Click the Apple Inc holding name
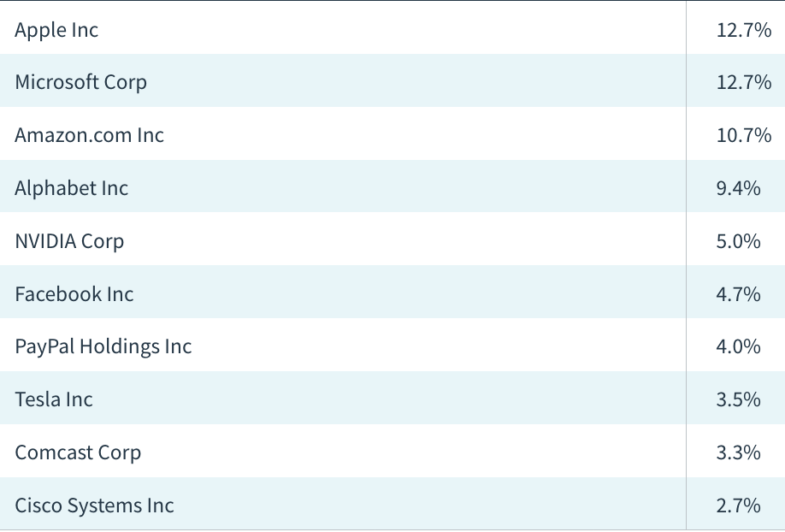 [x=56, y=30]
